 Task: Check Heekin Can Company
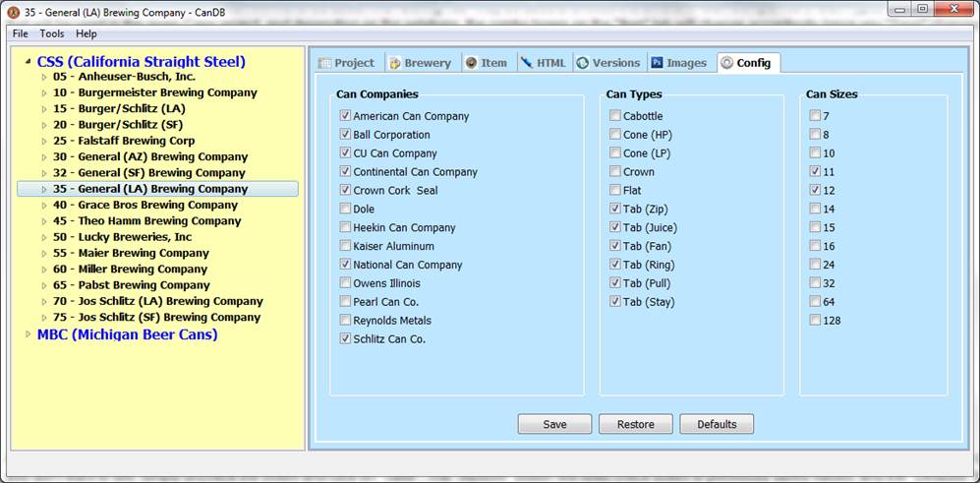click(x=345, y=227)
